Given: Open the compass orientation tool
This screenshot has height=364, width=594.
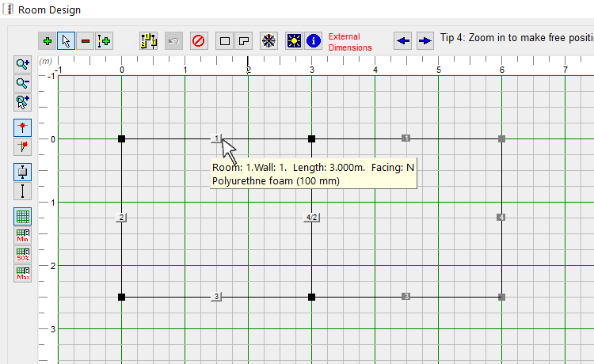Looking at the screenshot, I should [x=268, y=41].
